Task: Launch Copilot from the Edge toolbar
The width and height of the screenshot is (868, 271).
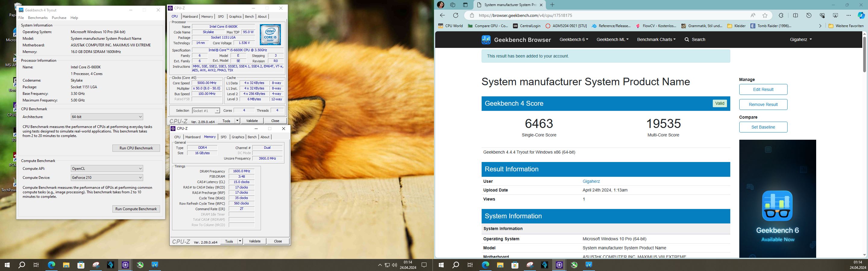Action: (861, 15)
